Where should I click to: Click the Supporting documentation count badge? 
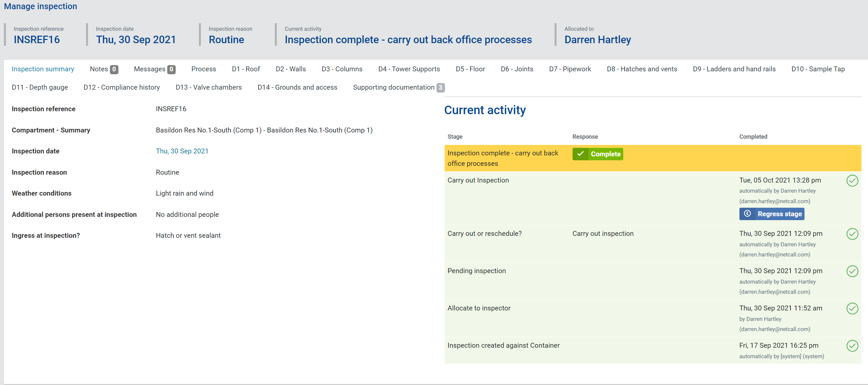tap(440, 88)
